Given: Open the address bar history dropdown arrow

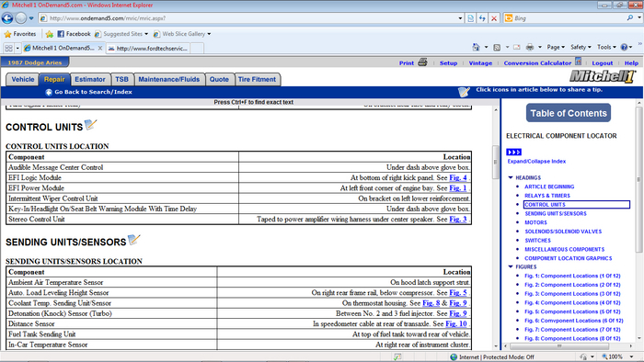Looking at the screenshot, I should pos(460,18).
